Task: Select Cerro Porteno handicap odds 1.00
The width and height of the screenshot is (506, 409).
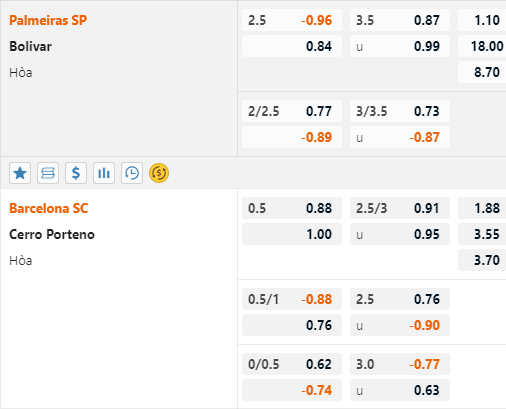Action: pyautogui.click(x=292, y=234)
